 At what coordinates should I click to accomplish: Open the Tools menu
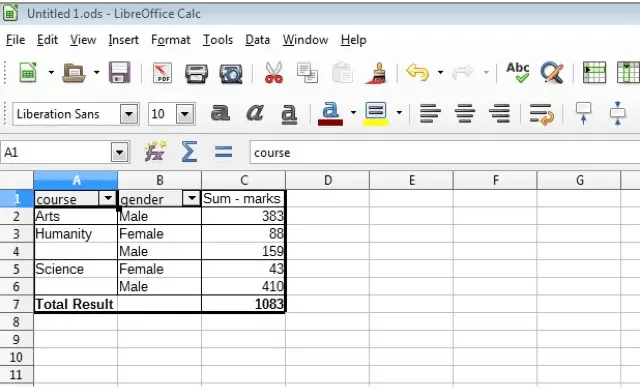pyautogui.click(x=218, y=40)
